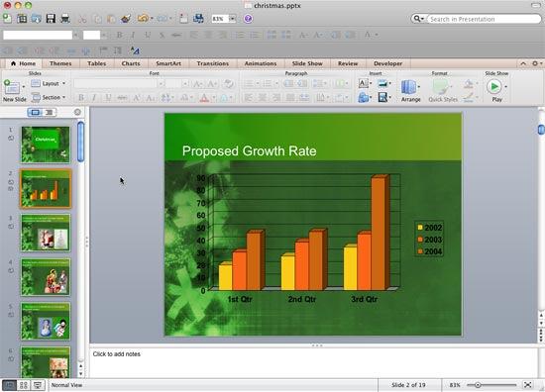
Task: Toggle the Slides thumbnail view in pane
Action: coord(35,112)
